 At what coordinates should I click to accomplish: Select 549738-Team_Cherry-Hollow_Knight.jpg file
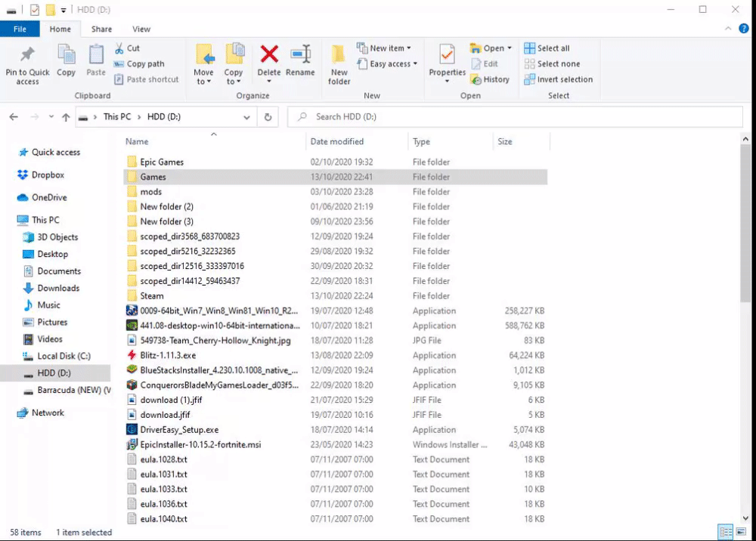[x=335, y=341]
